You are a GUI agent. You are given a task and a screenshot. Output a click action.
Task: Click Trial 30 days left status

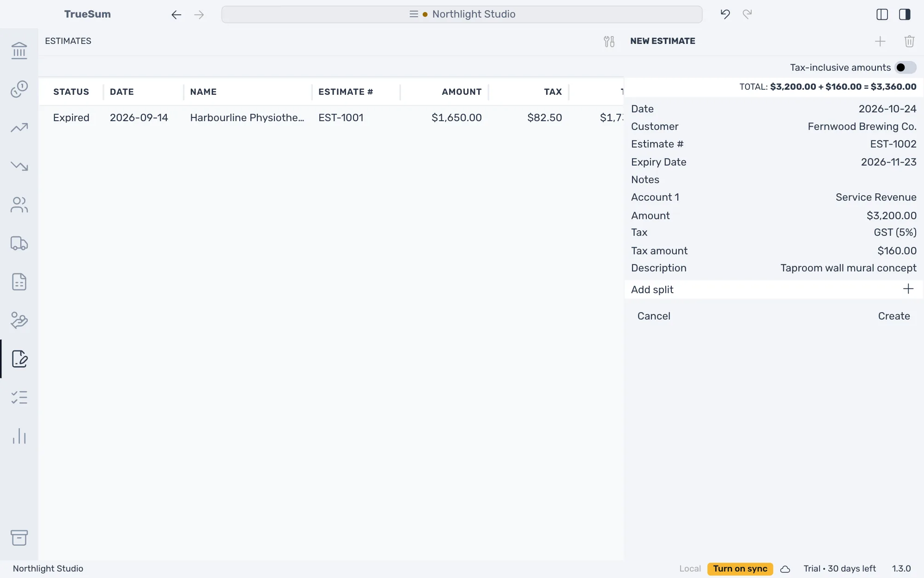click(839, 569)
